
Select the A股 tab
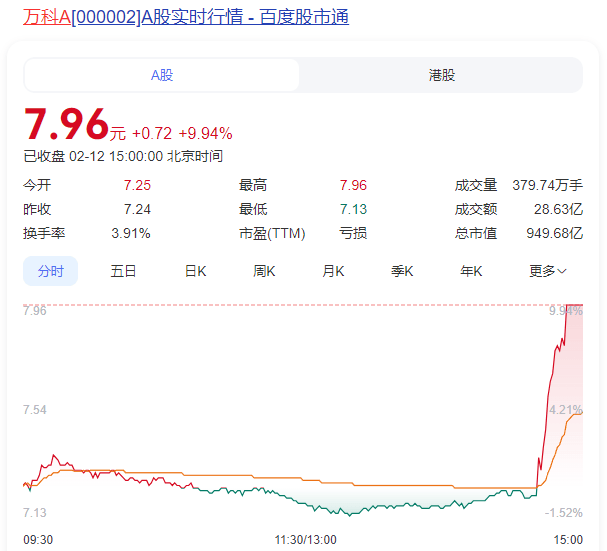pyautogui.click(x=162, y=75)
